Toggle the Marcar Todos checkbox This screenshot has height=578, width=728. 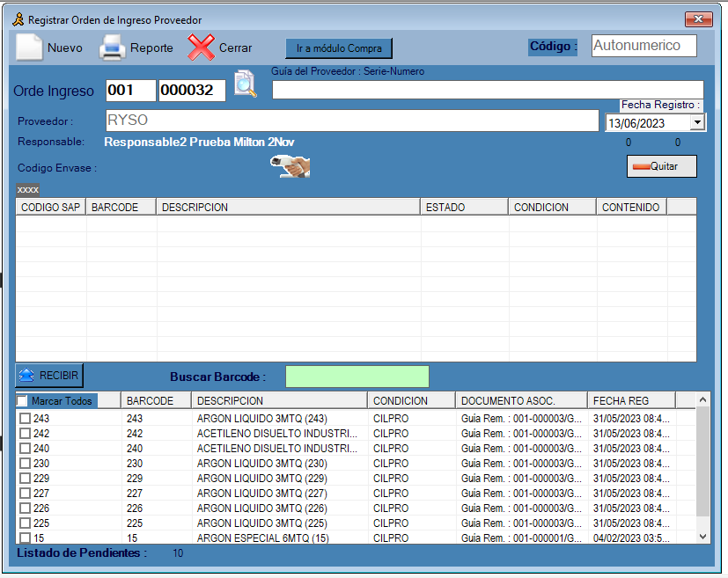point(22,401)
